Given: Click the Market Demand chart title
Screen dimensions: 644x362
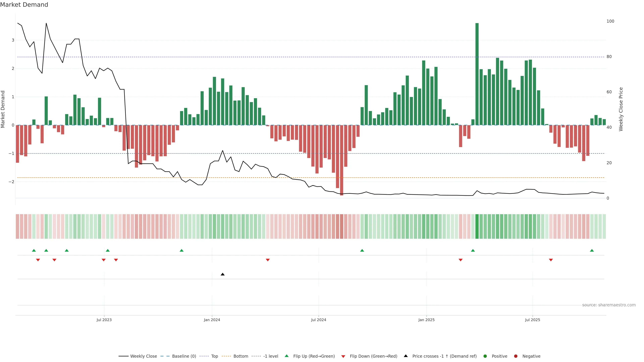Looking at the screenshot, I should 24,5.
